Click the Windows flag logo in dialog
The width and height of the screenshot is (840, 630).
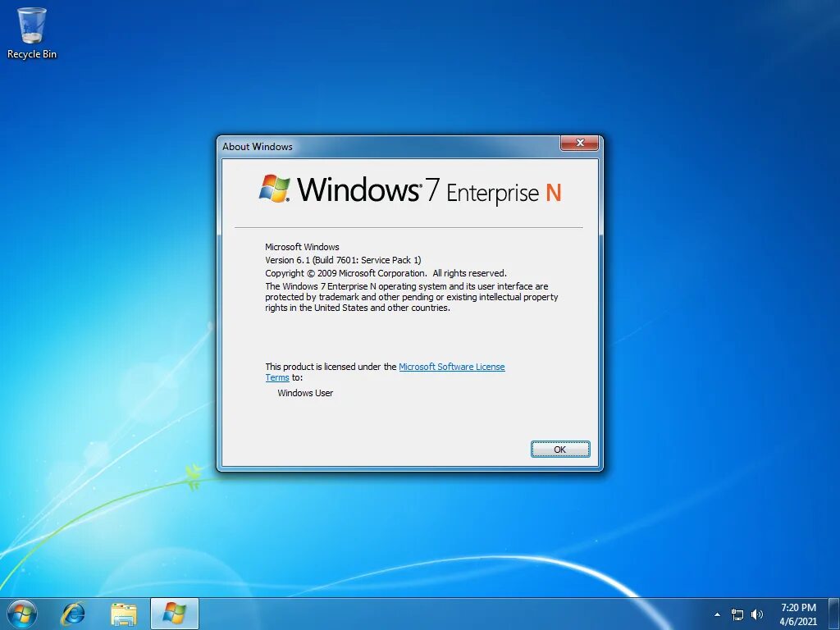[x=274, y=189]
